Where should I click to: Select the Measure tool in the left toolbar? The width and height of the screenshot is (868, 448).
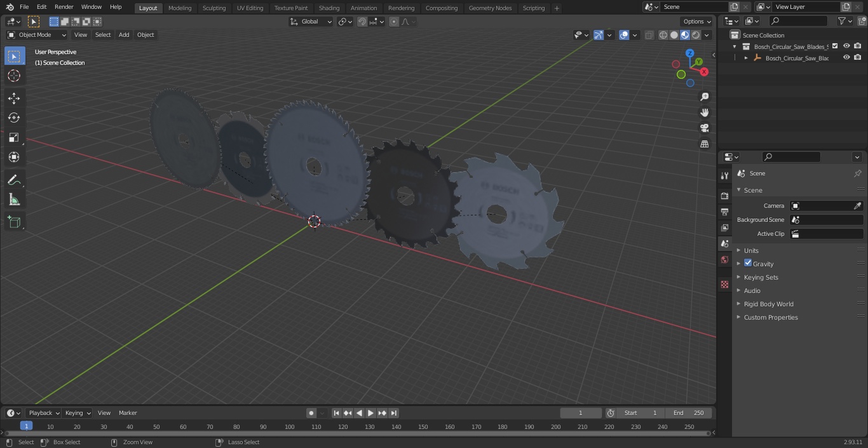point(14,200)
